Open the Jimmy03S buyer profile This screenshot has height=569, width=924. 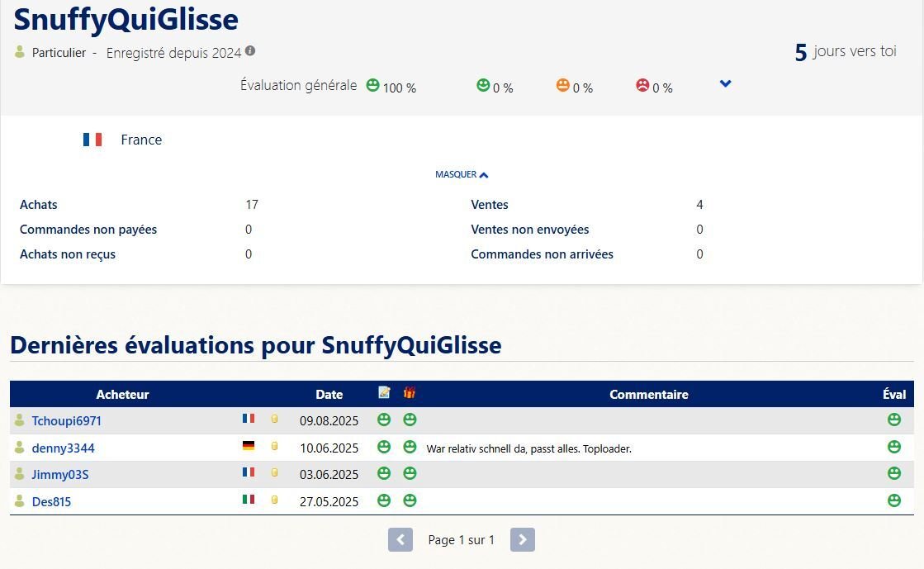coord(60,475)
